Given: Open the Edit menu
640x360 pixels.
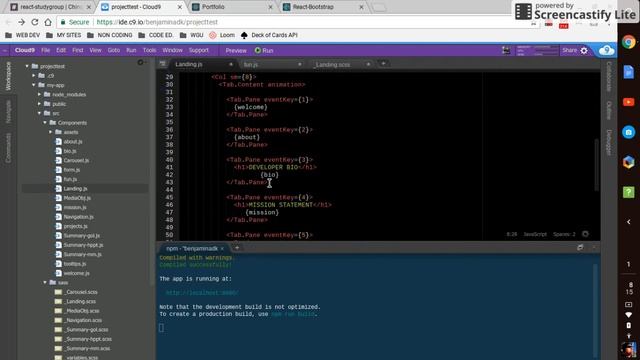Looking at the screenshot, I should 61,50.
